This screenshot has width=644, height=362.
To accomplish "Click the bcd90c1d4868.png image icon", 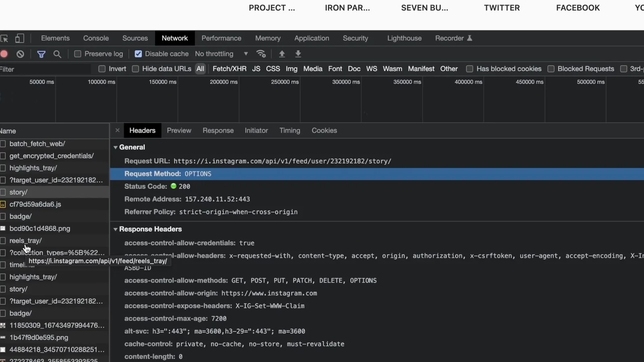I will coord(3,228).
